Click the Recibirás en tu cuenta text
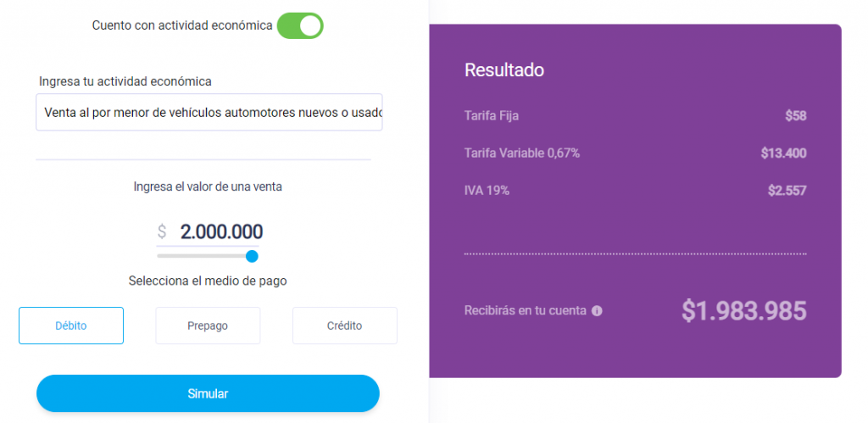This screenshot has height=423, width=868. click(526, 310)
